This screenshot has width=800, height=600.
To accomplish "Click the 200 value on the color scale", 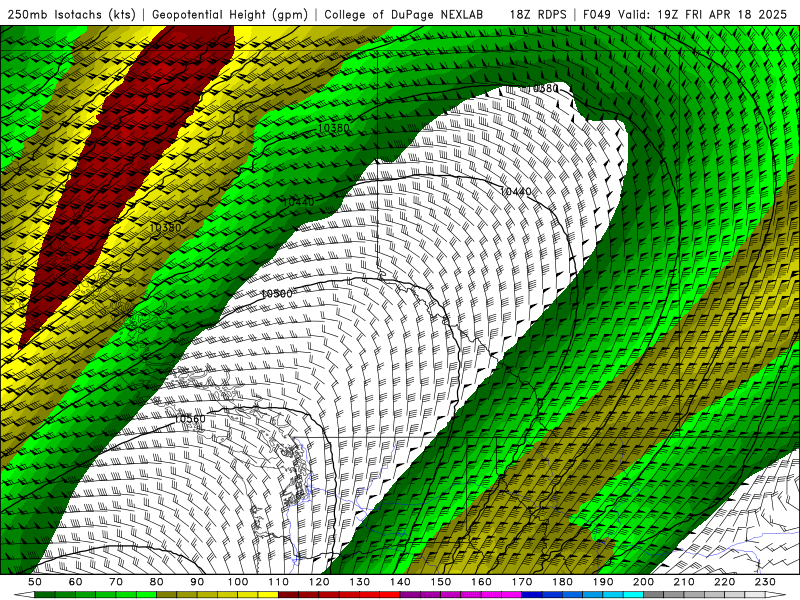I will (x=644, y=582).
